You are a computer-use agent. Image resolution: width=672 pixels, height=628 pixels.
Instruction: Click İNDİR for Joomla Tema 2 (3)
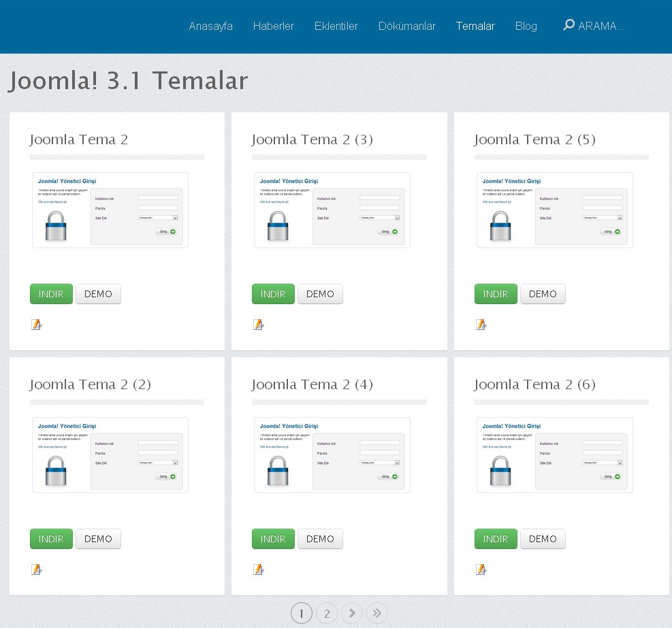pos(274,294)
